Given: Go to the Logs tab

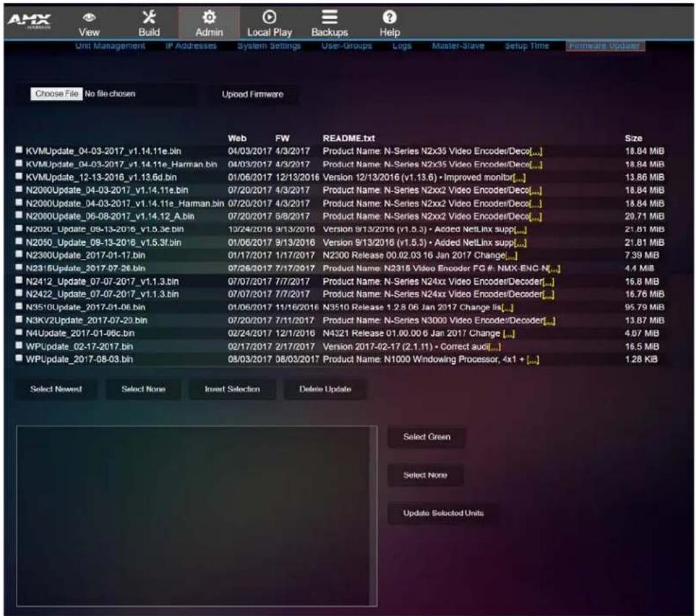Looking at the screenshot, I should [x=402, y=46].
